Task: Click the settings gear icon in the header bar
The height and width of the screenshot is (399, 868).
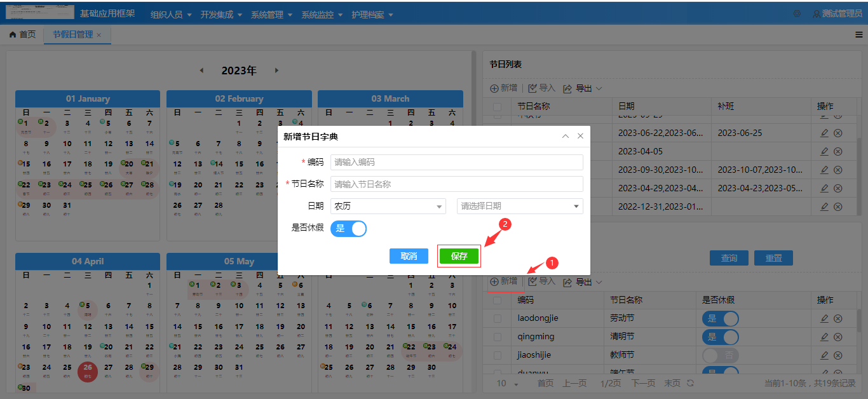Action: (x=797, y=13)
